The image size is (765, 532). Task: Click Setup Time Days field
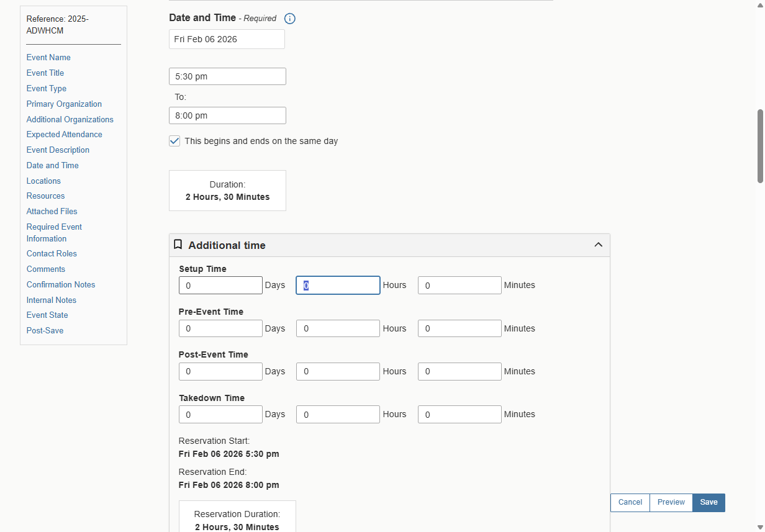[220, 286]
